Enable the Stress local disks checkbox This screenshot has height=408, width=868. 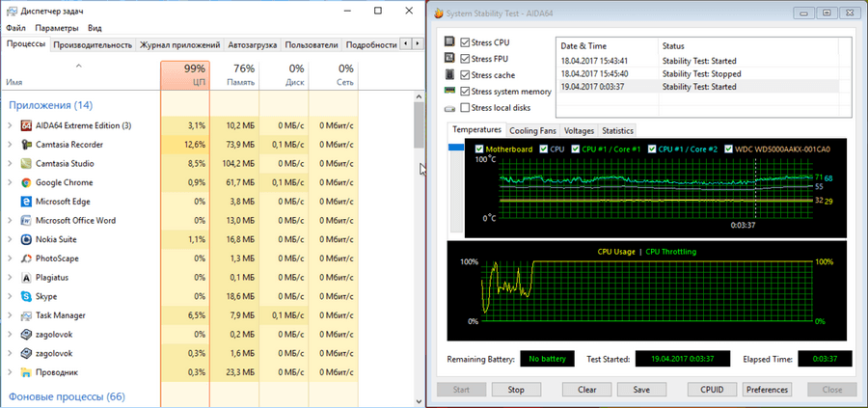465,107
